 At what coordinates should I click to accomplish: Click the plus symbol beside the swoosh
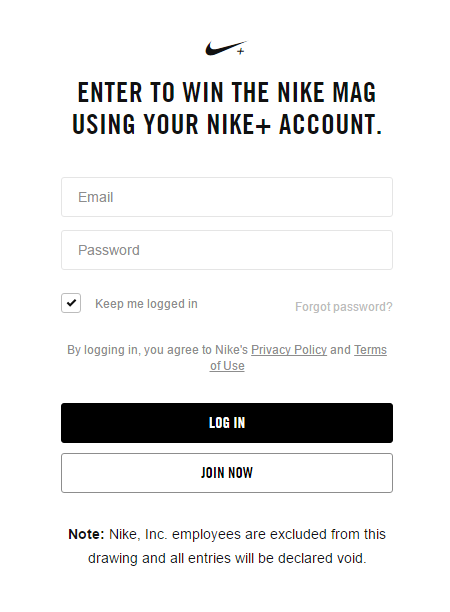click(x=241, y=51)
